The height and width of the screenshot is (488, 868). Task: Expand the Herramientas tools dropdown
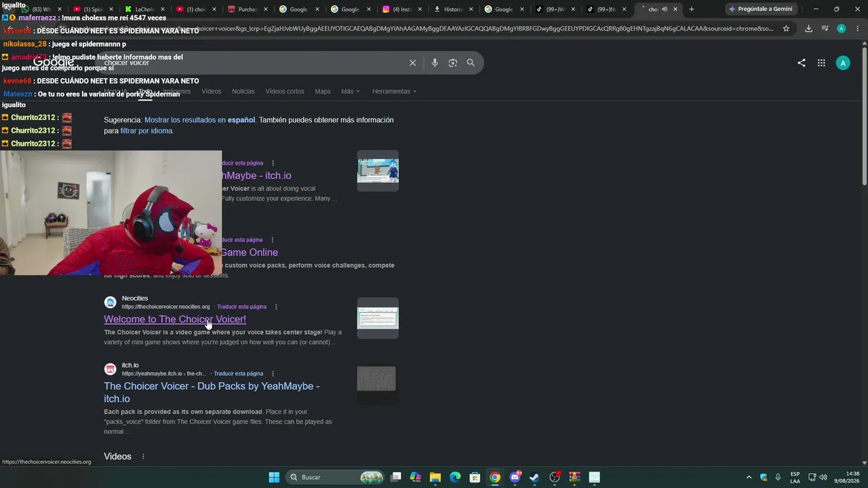394,91
